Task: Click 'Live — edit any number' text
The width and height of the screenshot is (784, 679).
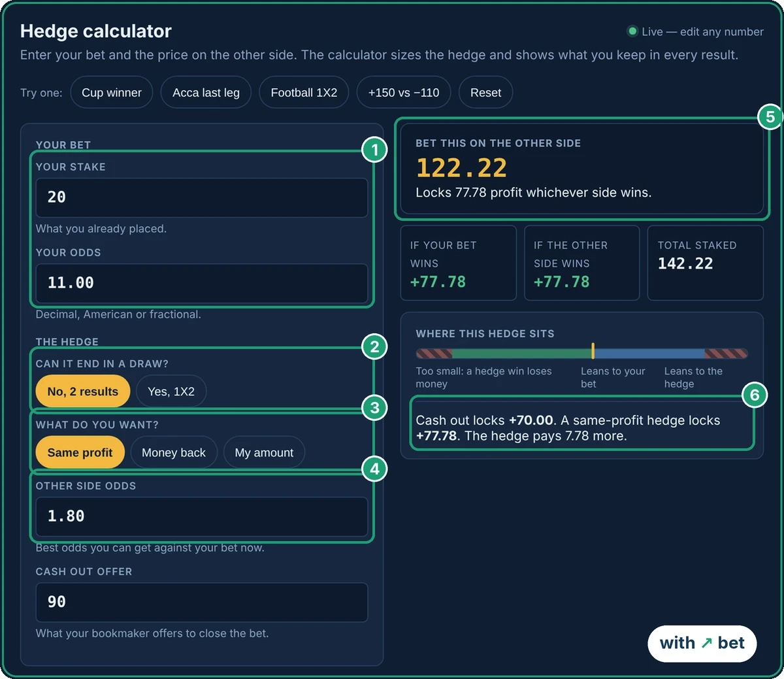Action: coord(702,31)
